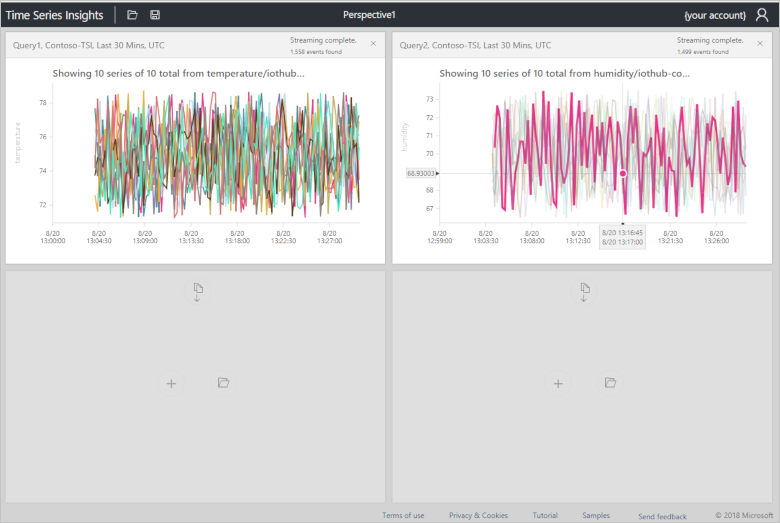Open the user account profile icon
Viewport: 780px width, 523px height.
(x=762, y=15)
